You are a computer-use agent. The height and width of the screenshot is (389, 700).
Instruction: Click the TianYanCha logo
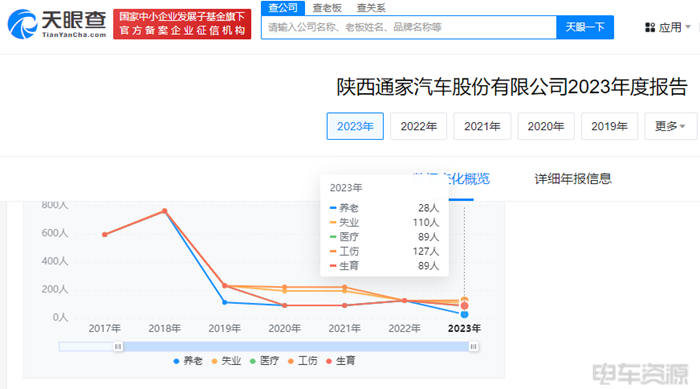[x=57, y=24]
